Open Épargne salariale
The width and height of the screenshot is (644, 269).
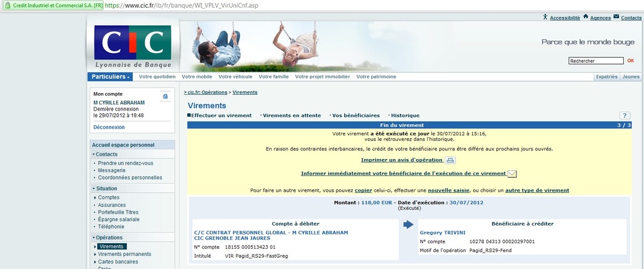tap(119, 219)
